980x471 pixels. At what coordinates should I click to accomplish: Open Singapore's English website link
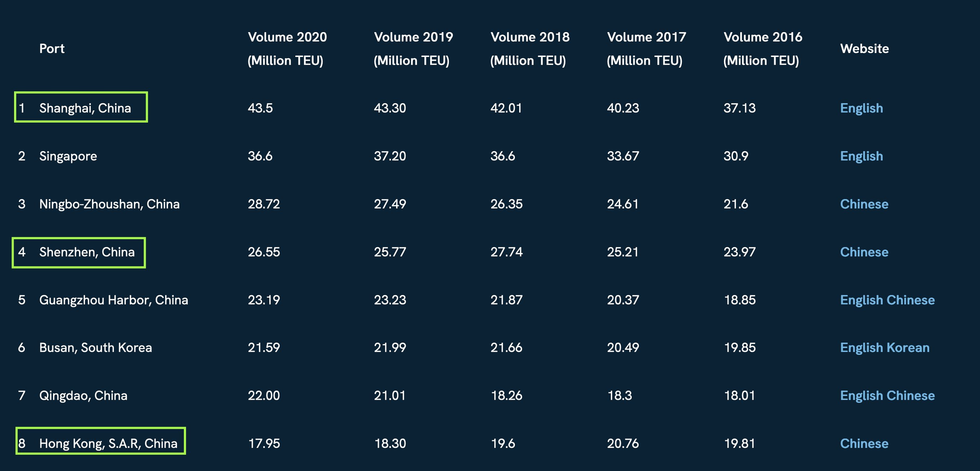point(861,156)
